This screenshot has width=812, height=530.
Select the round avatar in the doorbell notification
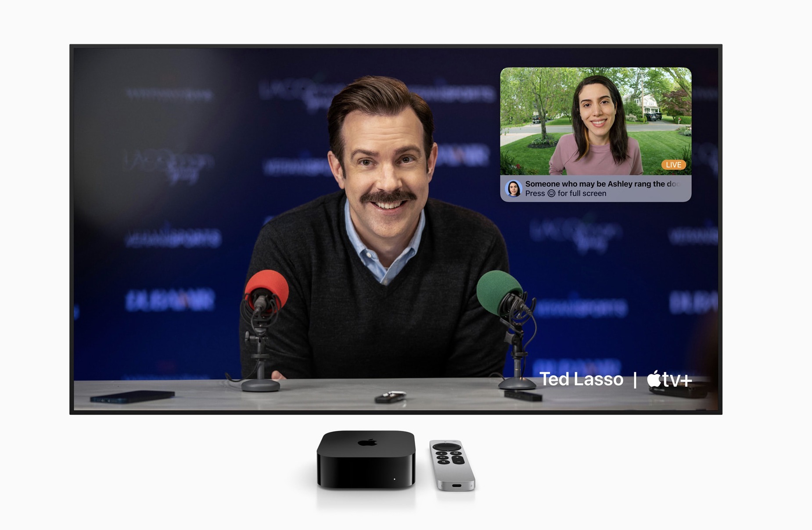513,189
